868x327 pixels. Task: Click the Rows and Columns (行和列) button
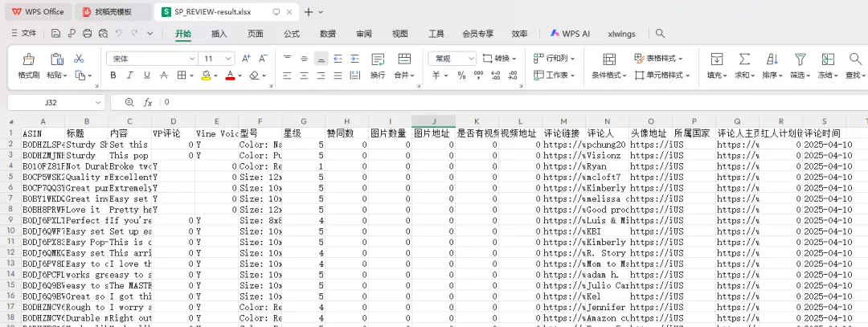554,58
